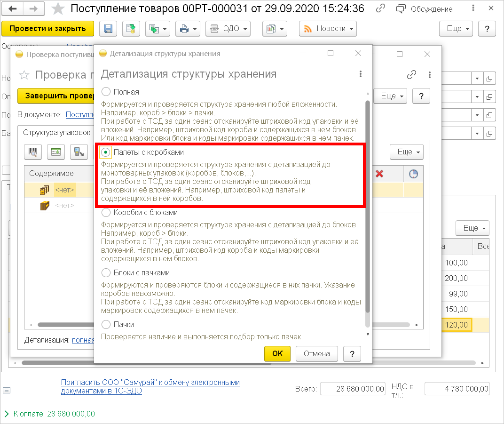The height and width of the screenshot is (424, 504).
Task: Add Проверка window to favorites
Action: pos(24,75)
